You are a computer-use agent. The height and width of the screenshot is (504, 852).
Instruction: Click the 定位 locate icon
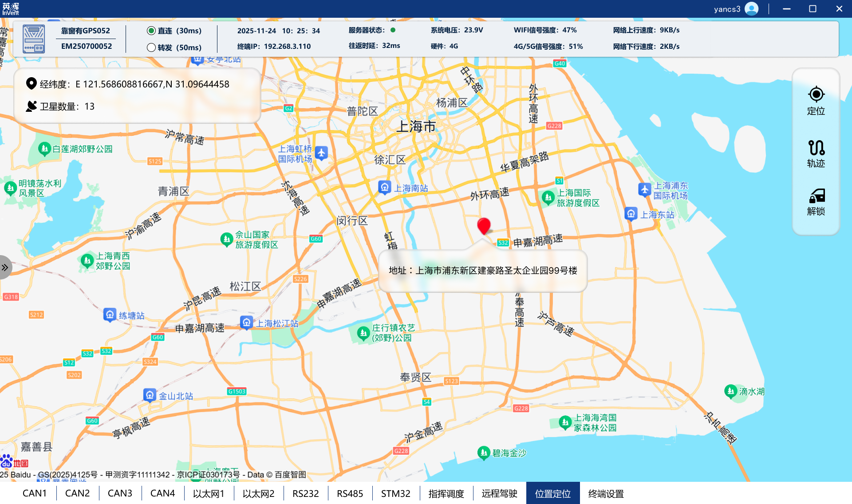coord(816,94)
